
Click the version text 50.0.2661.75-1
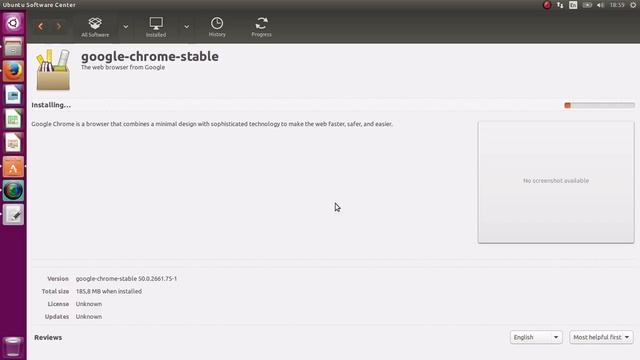(x=157, y=278)
